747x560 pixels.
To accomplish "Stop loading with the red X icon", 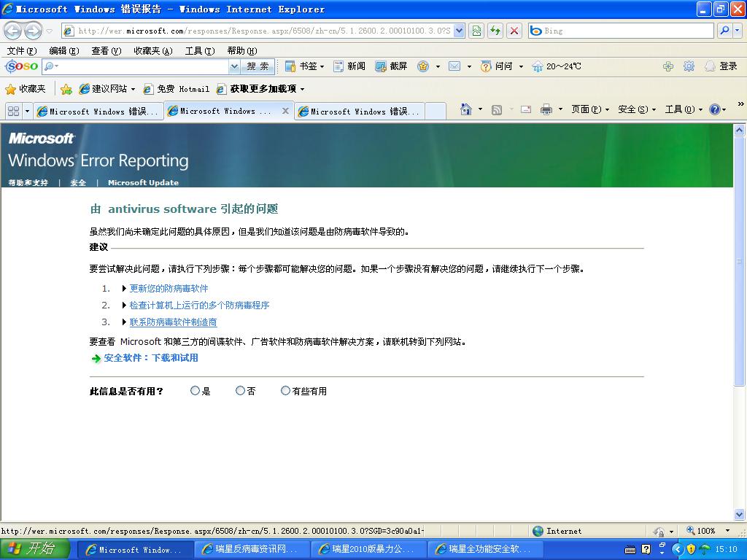I will click(x=514, y=31).
